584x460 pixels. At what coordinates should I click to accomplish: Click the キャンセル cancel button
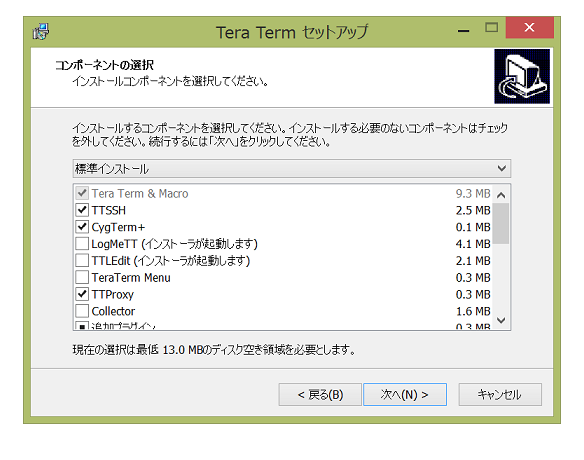(500, 394)
